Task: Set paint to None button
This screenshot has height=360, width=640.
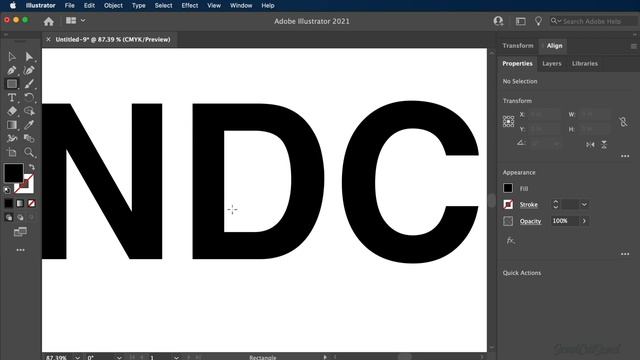Action: (x=31, y=203)
